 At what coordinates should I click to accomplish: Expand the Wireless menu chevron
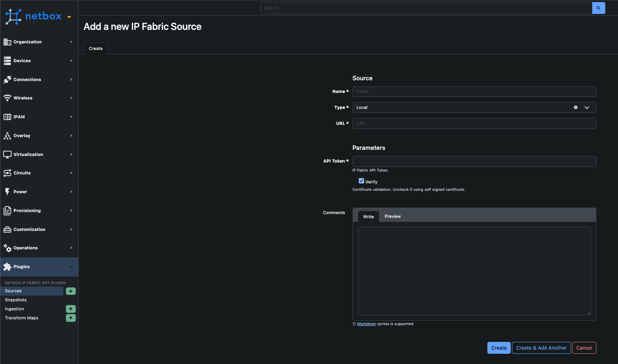(71, 98)
